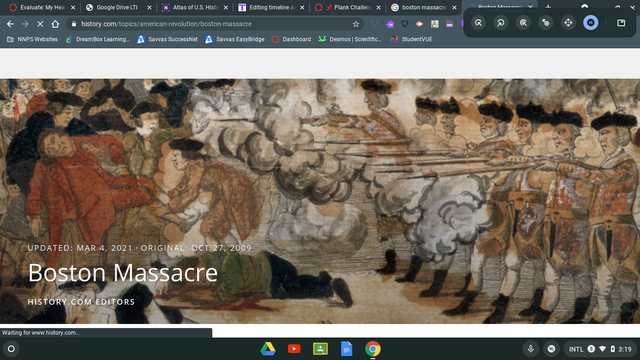
Task: Open NNPS Websites bookmark folder
Action: point(32,39)
